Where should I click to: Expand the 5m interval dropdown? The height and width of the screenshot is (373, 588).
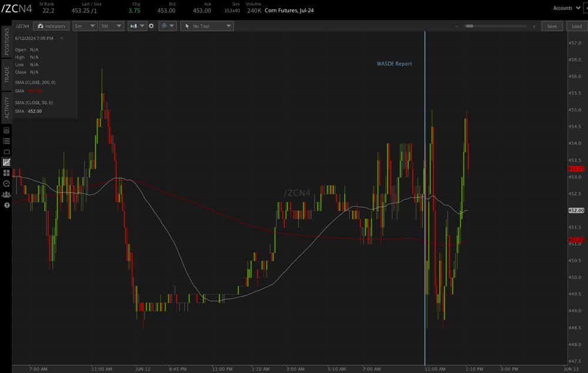[85, 26]
